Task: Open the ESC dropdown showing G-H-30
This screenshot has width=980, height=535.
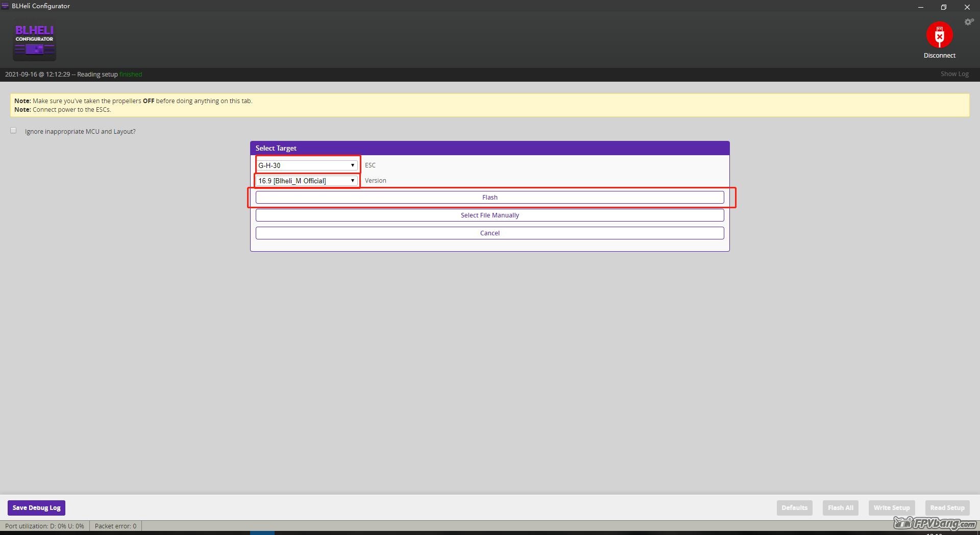Action: click(x=306, y=165)
